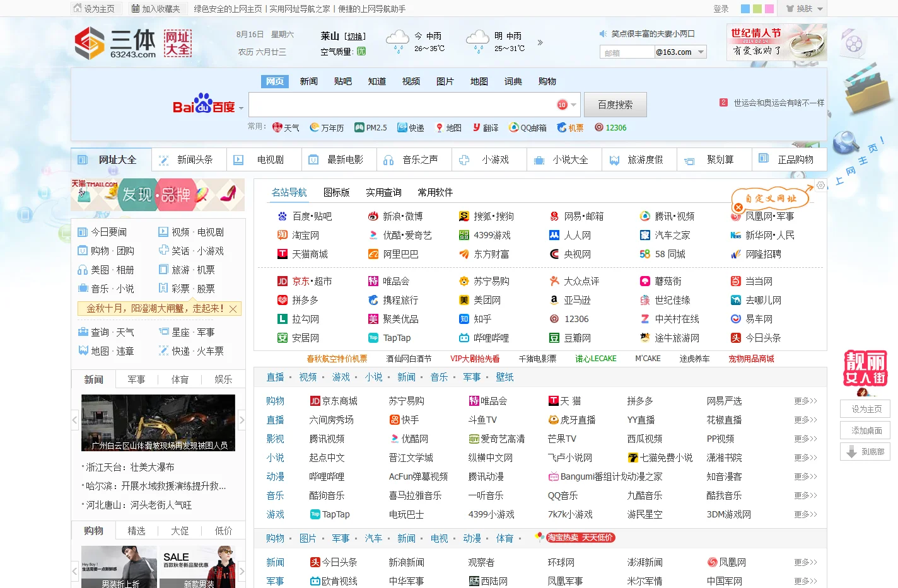Screen dimensions: 898x588
Task: Select the 贴吧 search tab
Action: (x=343, y=81)
